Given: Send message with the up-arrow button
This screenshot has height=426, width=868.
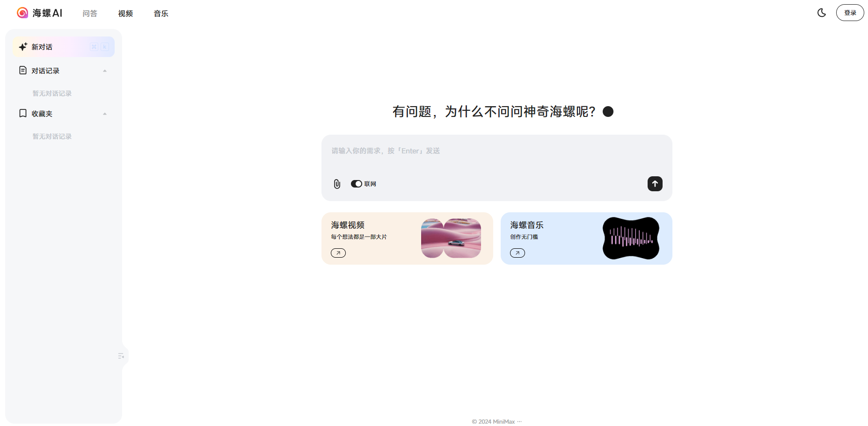Looking at the screenshot, I should tap(655, 184).
